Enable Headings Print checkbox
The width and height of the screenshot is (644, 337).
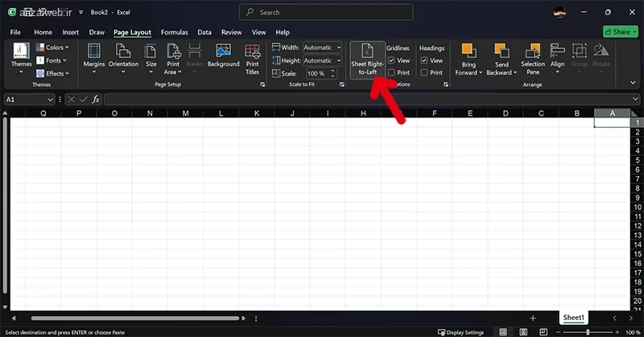pyautogui.click(x=424, y=72)
